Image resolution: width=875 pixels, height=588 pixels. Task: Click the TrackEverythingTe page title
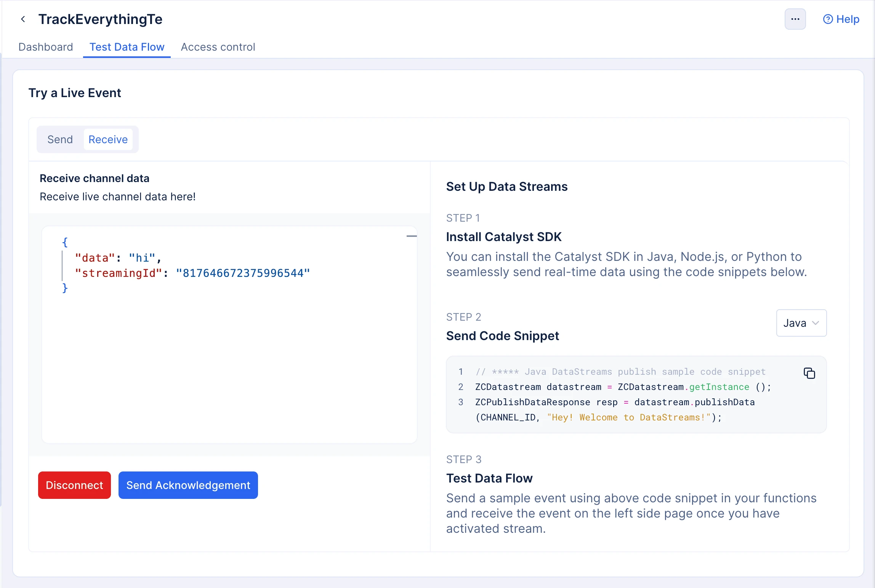[101, 19]
